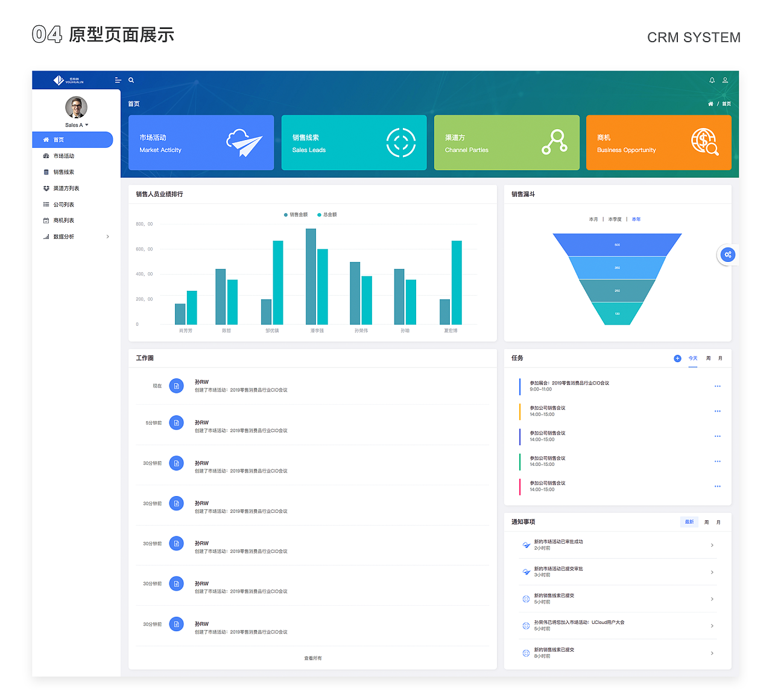
Task: Select the 周 tab in 通知事项
Action: pyautogui.click(x=706, y=522)
